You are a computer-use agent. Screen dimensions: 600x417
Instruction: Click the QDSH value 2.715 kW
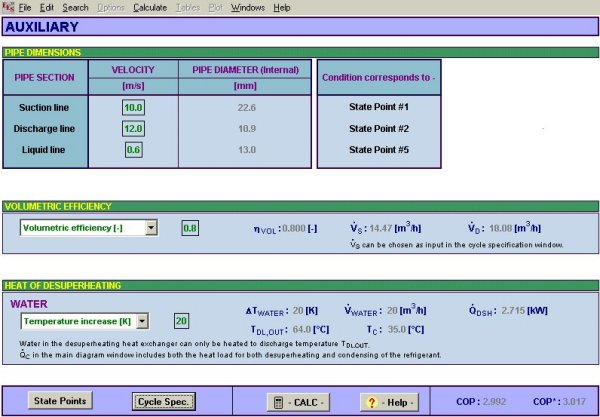tap(513, 311)
